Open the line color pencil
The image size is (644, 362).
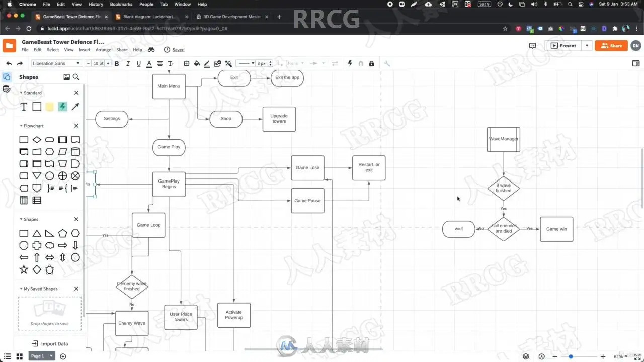click(x=207, y=64)
